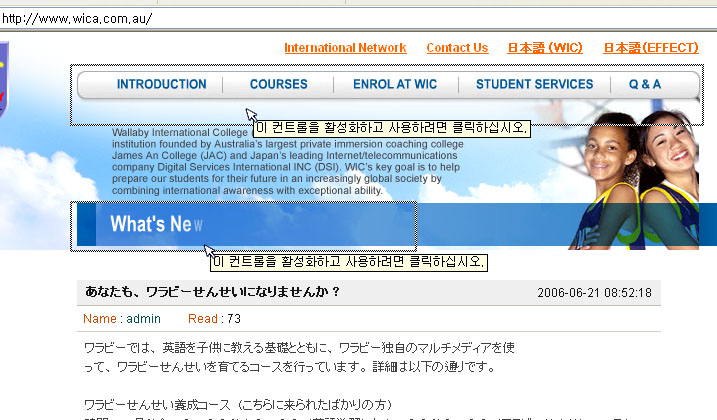Select the Q & A menu item

point(645,85)
